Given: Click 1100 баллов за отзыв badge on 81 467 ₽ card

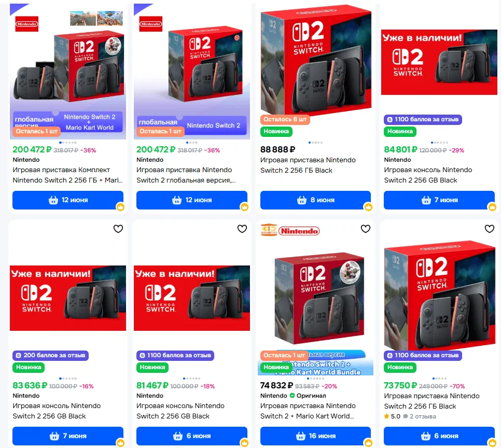Looking at the screenshot, I should (175, 355).
